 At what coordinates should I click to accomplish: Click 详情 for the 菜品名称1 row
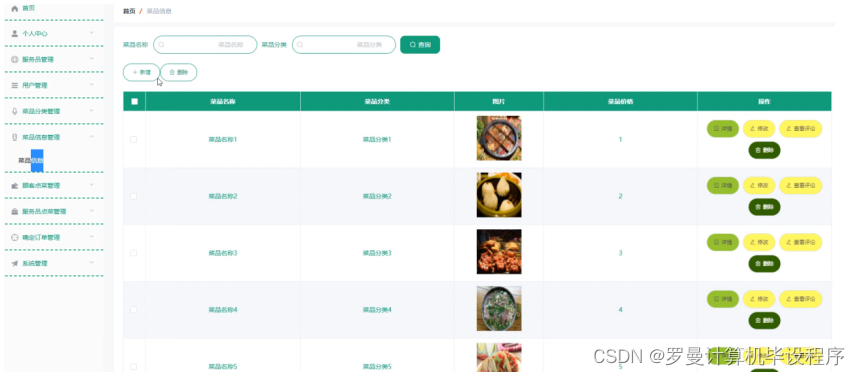[x=723, y=129]
